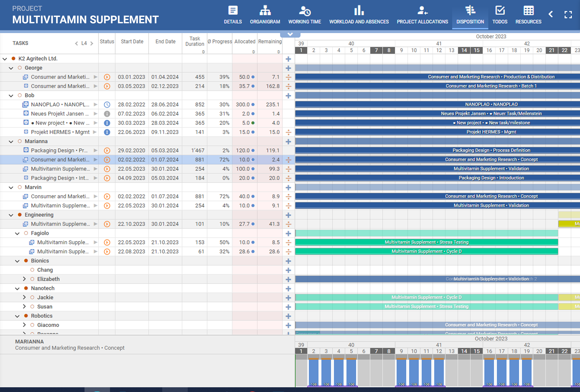Add allocation with Marianna's plus icon

pyautogui.click(x=288, y=141)
